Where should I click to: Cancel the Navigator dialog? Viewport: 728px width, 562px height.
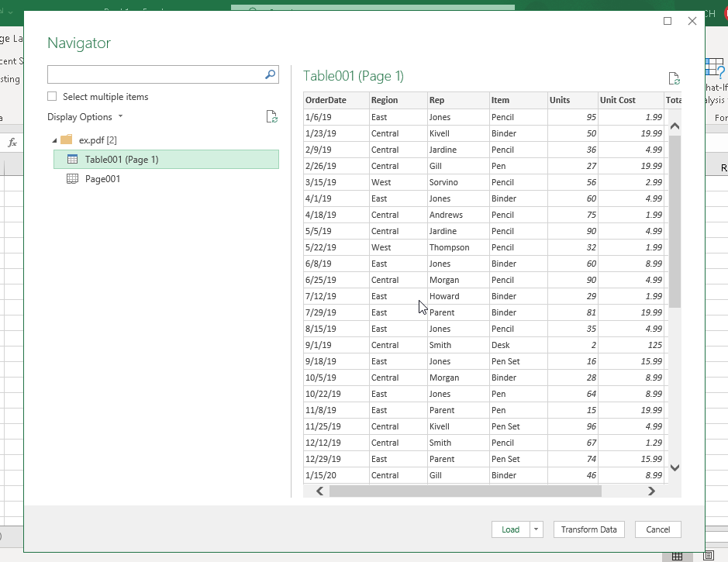[657, 529]
